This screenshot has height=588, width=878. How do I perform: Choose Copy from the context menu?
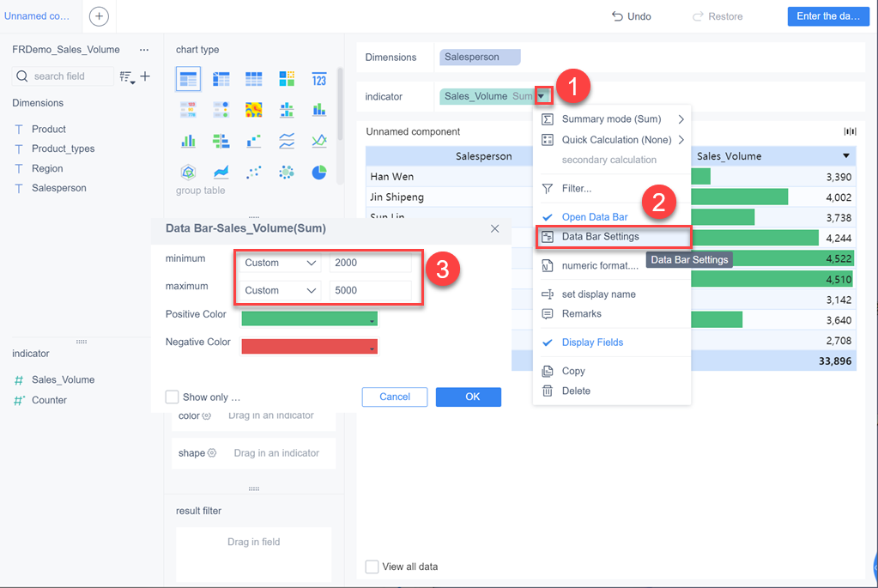tap(612, 372)
